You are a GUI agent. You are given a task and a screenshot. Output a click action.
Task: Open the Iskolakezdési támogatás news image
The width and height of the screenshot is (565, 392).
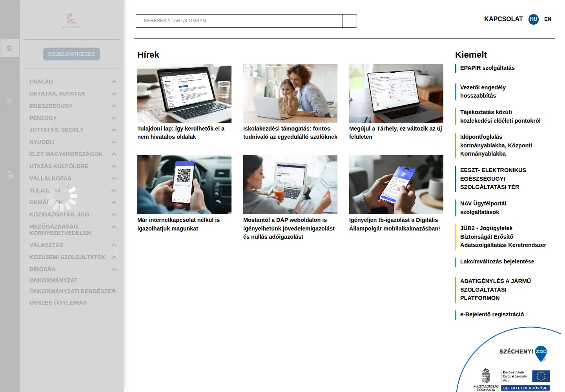[x=290, y=93]
